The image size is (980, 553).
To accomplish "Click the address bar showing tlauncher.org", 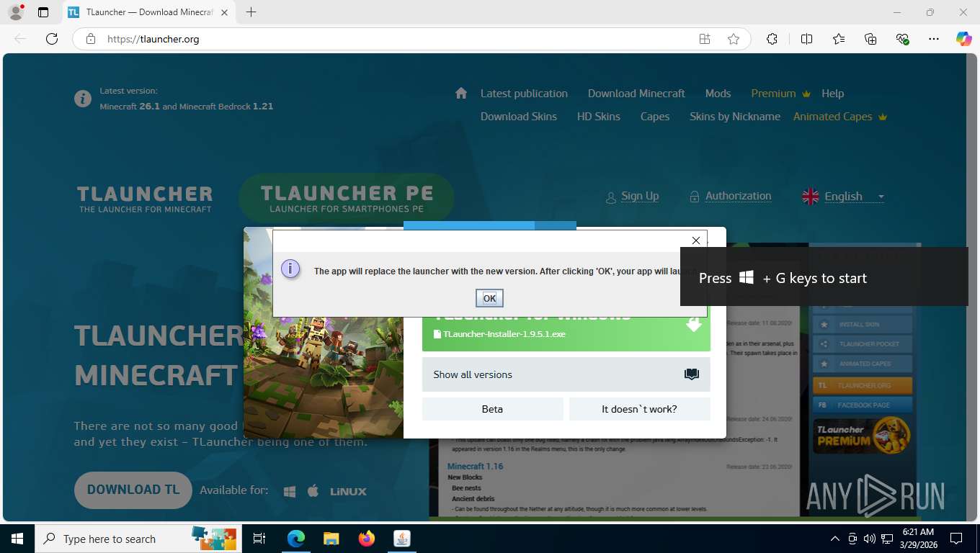I will click(396, 39).
